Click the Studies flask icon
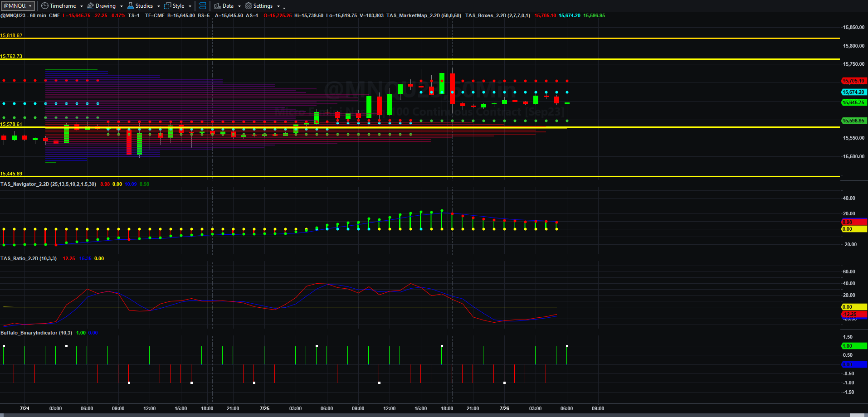This screenshot has width=868, height=417. tap(131, 6)
